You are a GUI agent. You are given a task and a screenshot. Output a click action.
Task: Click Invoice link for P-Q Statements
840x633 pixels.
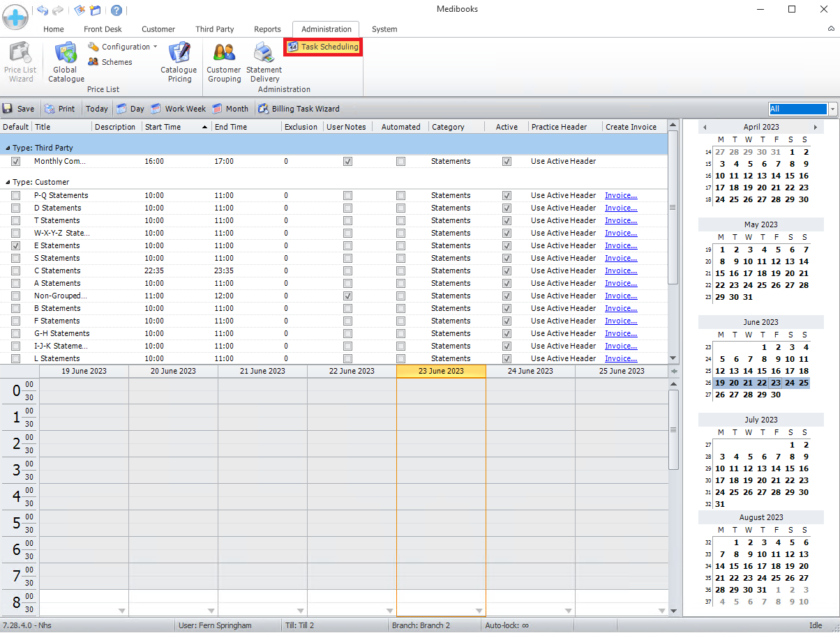point(620,196)
